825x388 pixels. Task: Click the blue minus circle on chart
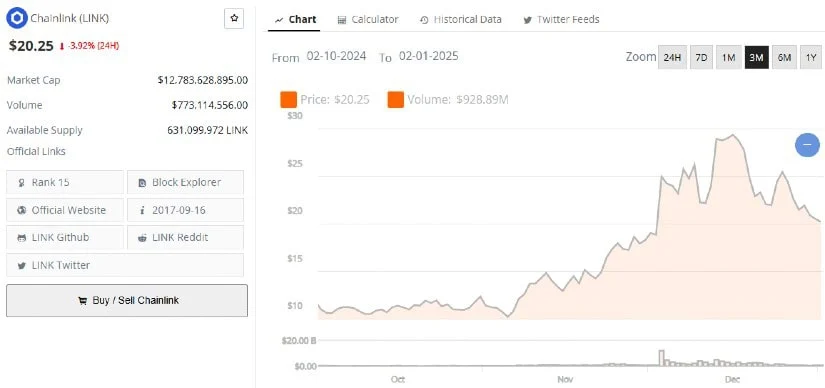pyautogui.click(x=807, y=144)
